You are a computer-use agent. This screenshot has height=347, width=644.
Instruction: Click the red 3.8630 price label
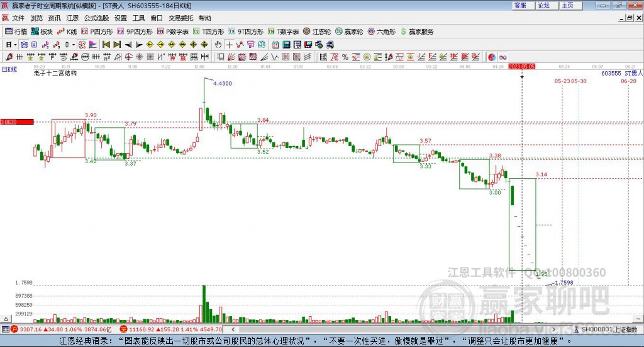click(x=17, y=122)
